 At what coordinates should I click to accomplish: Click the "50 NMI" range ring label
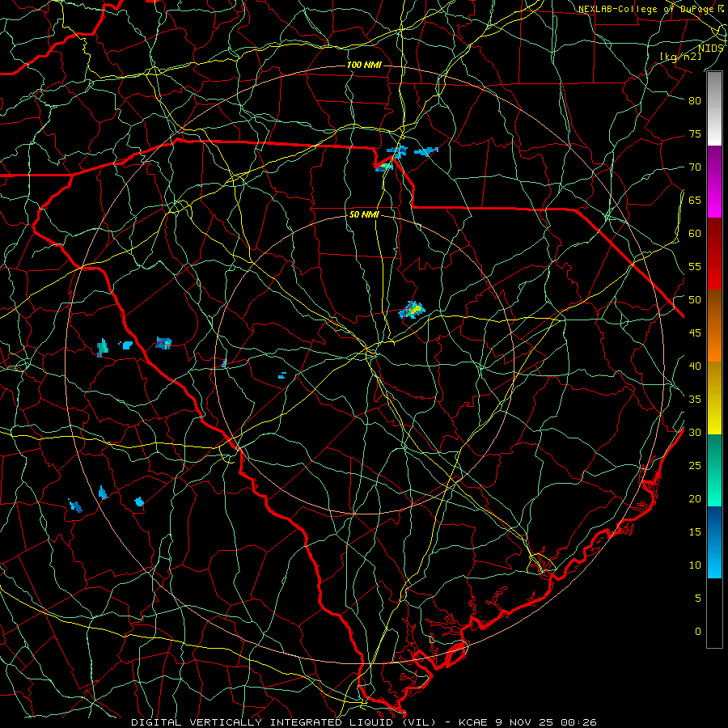click(x=364, y=214)
